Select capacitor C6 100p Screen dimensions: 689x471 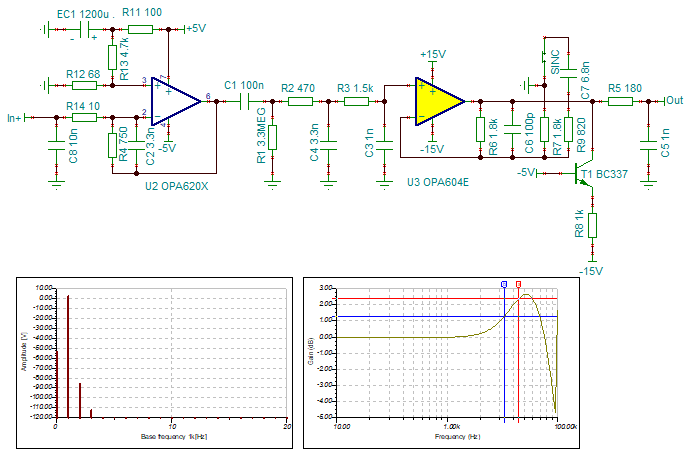click(512, 129)
